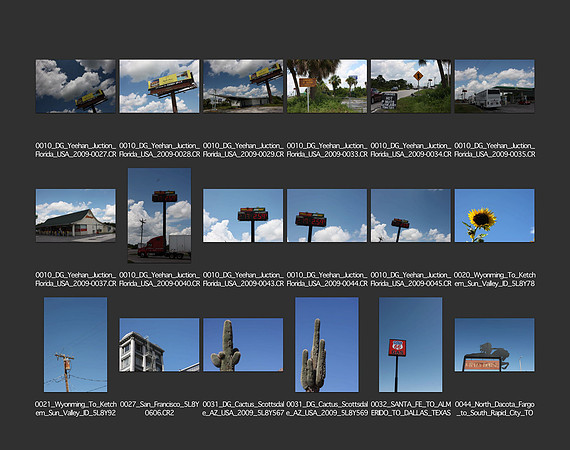This screenshot has height=450, width=570.
Task: Open the North Dakota silhouette sign thumbnail
Action: coord(494,345)
